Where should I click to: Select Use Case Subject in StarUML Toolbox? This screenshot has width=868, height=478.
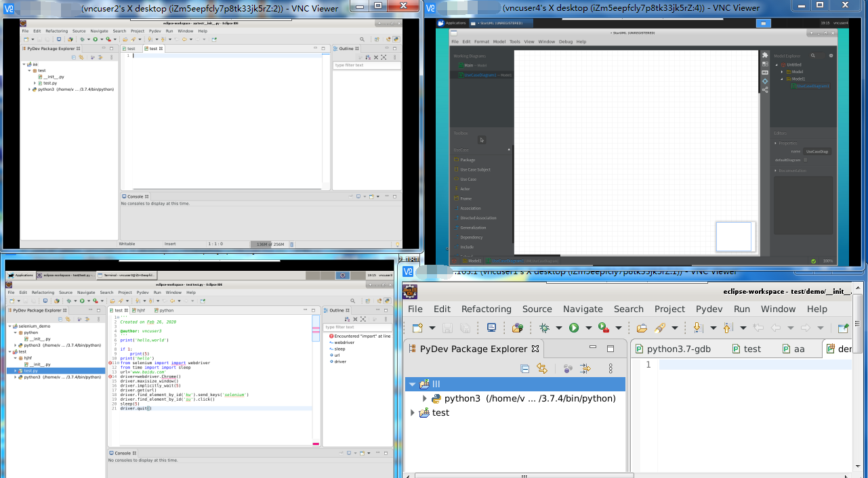point(475,169)
